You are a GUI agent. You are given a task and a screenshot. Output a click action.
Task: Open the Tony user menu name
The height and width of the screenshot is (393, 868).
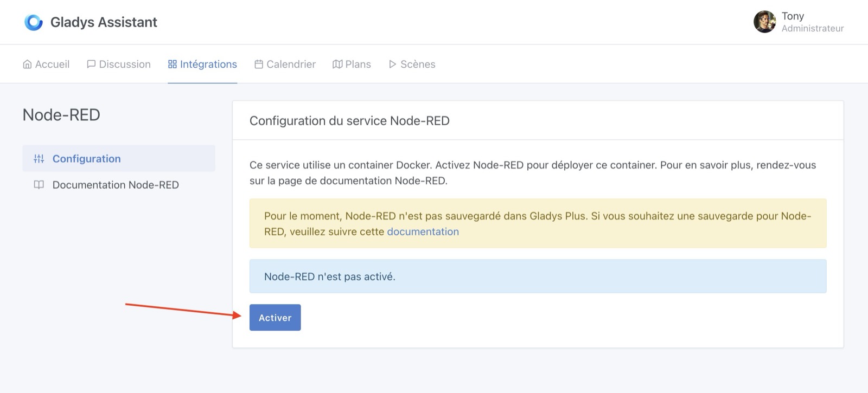pos(793,16)
